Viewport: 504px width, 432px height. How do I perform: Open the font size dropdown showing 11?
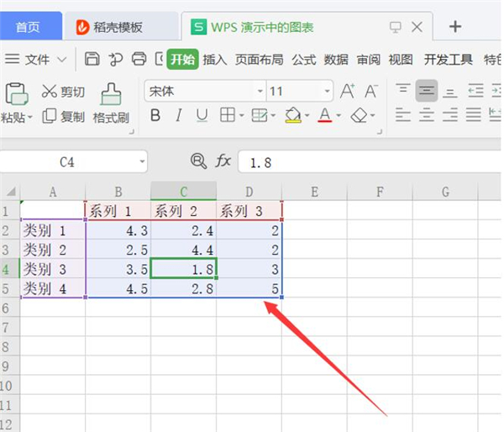tap(327, 91)
